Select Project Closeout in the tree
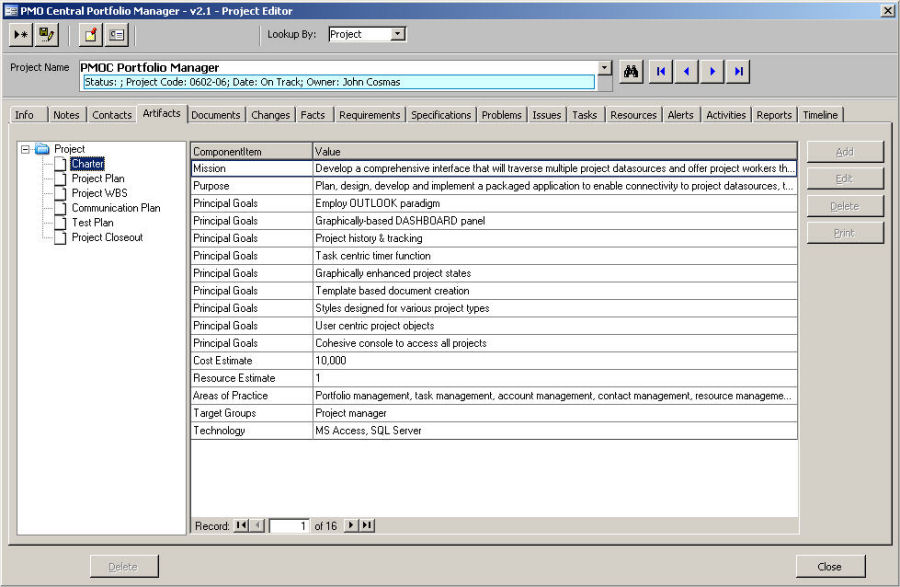 107,237
